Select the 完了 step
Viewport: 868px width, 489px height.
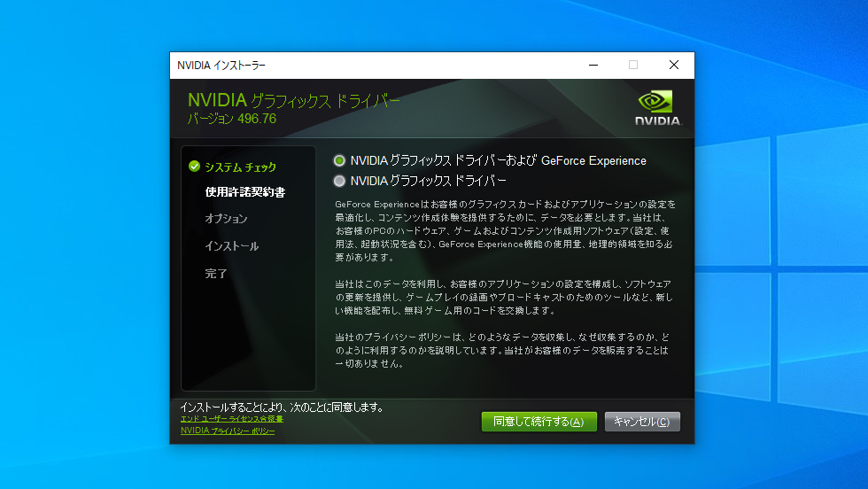pyautogui.click(x=216, y=273)
